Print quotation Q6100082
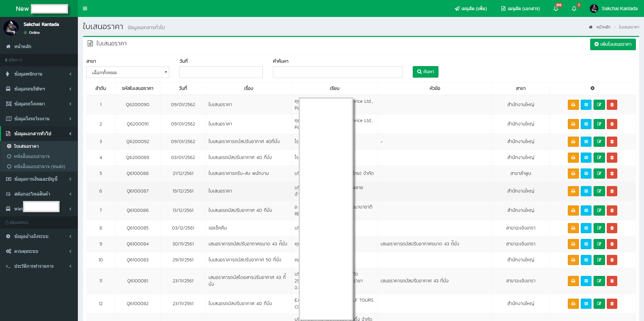 point(573,304)
